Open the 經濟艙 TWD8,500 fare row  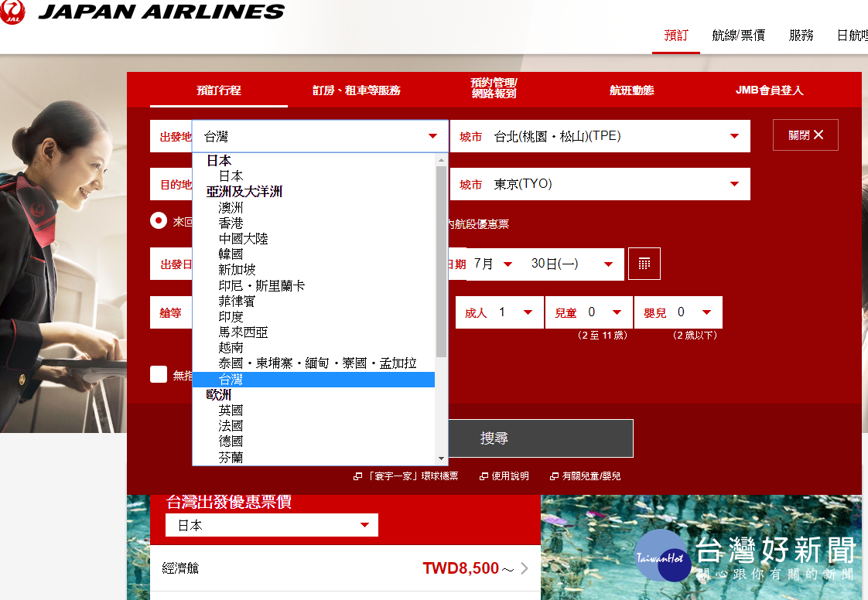tap(346, 568)
